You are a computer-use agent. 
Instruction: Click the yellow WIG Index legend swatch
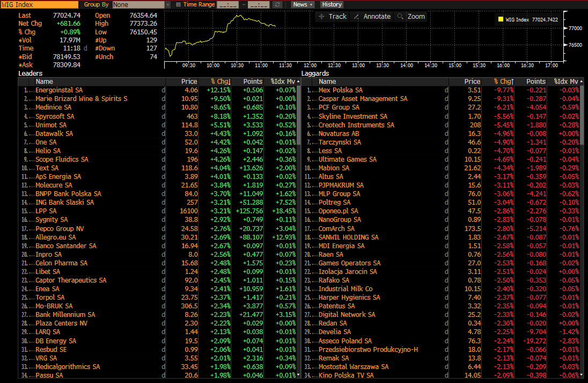pyautogui.click(x=501, y=20)
